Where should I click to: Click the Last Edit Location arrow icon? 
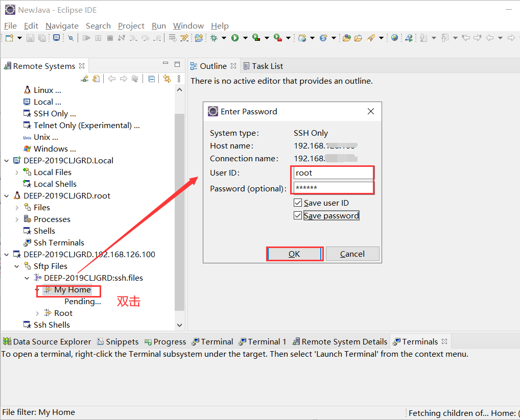[x=466, y=38]
